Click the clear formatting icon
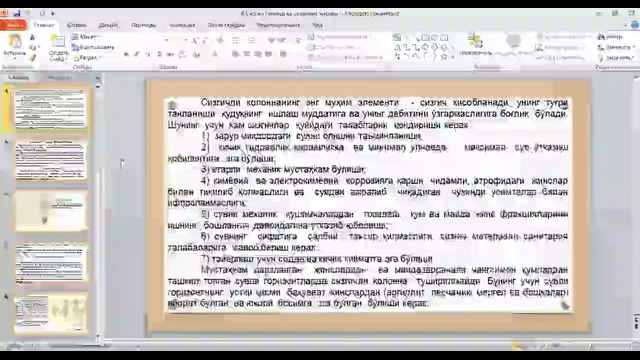Viewport: 640px width, 360px height. (x=220, y=40)
